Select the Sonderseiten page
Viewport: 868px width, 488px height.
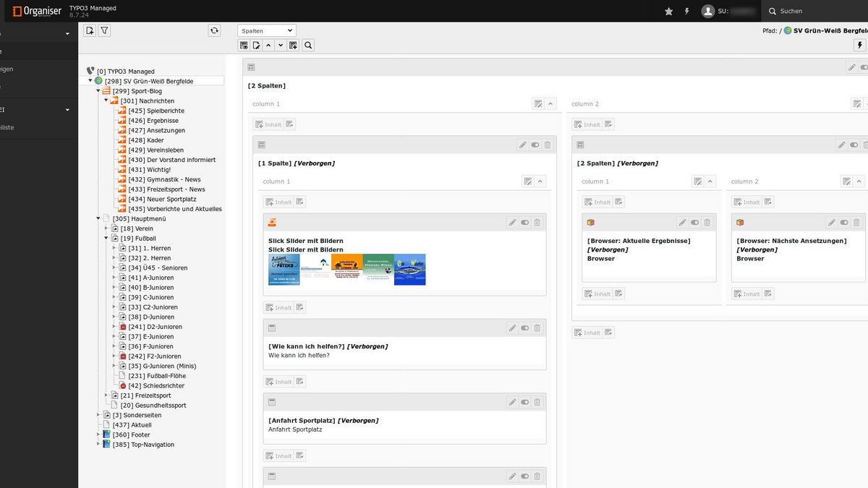click(137, 415)
